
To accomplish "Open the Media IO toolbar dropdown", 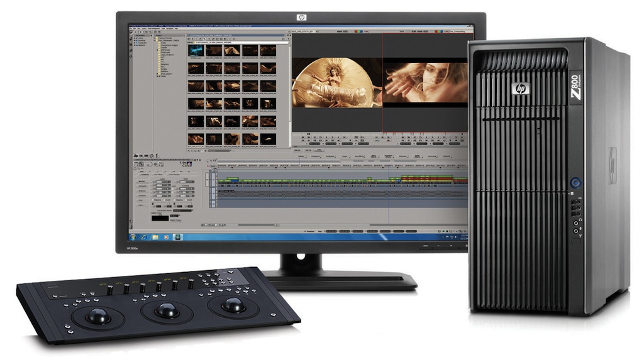I will [447, 156].
